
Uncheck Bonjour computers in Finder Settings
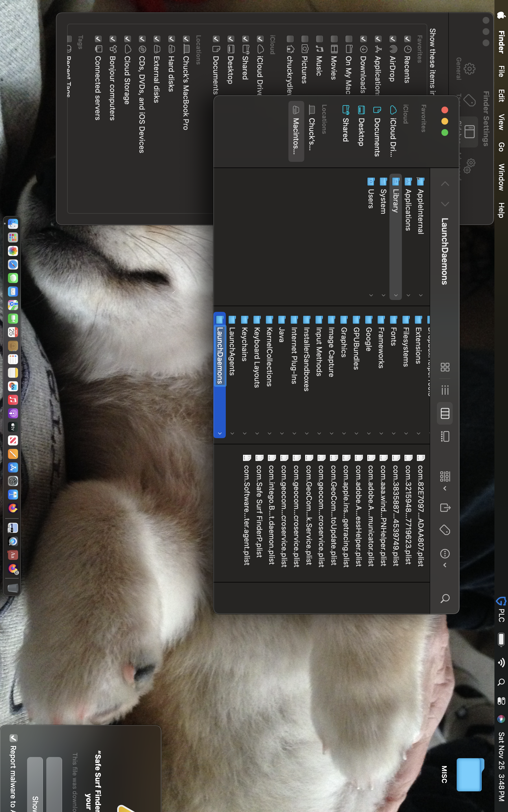[x=113, y=39]
